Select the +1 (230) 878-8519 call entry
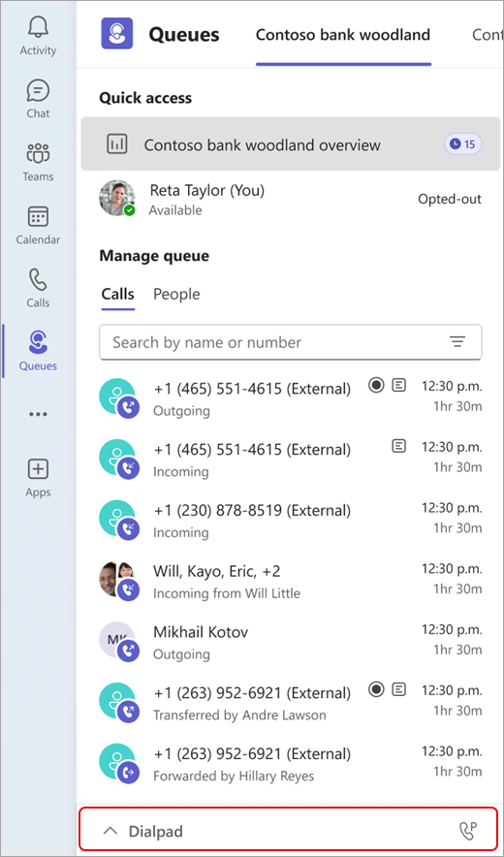Image resolution: width=504 pixels, height=857 pixels. click(x=290, y=520)
